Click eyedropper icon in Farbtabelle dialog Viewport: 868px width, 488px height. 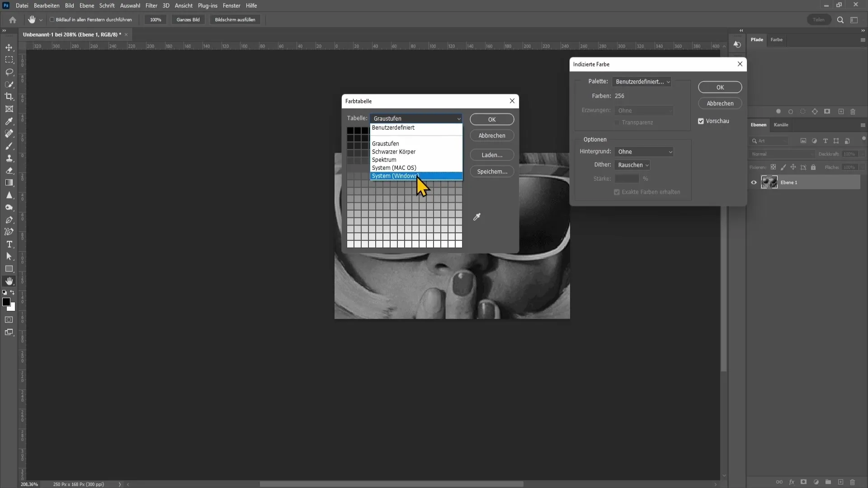(x=476, y=217)
